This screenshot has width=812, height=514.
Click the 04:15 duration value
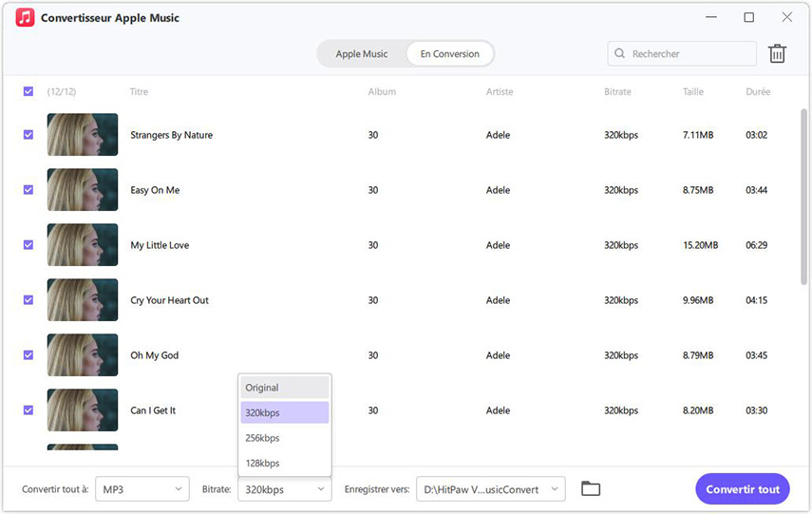[757, 300]
